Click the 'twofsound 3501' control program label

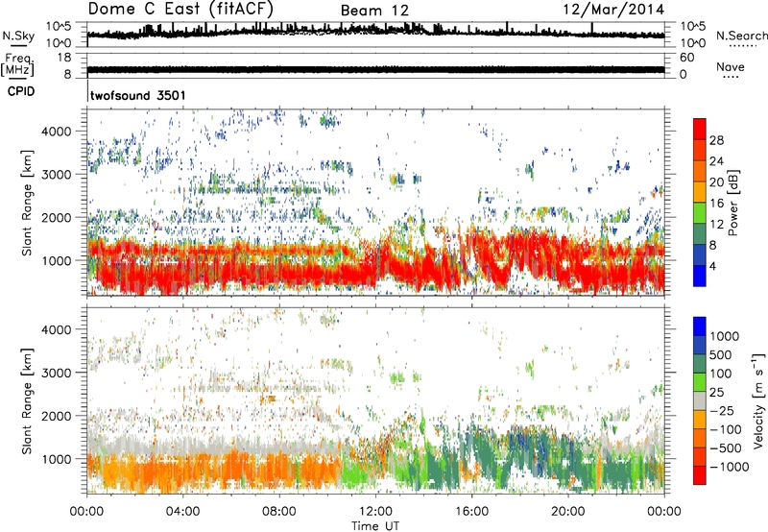(x=138, y=95)
